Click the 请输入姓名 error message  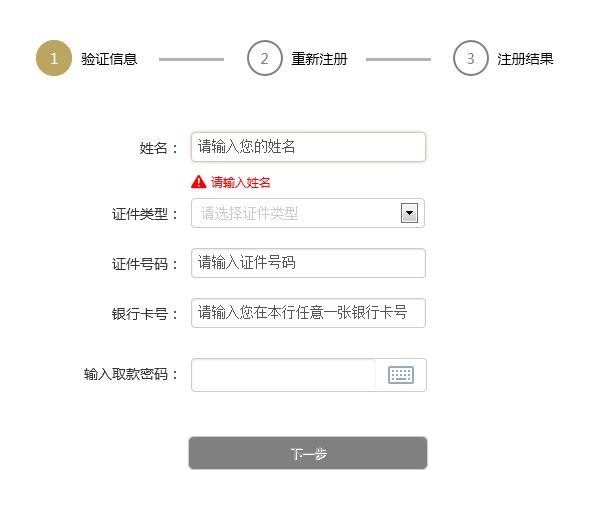(241, 183)
